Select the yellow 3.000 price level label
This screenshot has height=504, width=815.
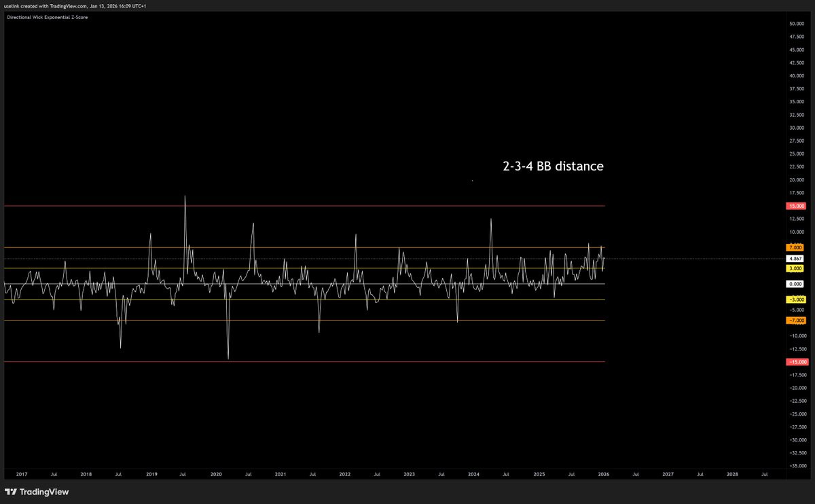[x=795, y=268]
